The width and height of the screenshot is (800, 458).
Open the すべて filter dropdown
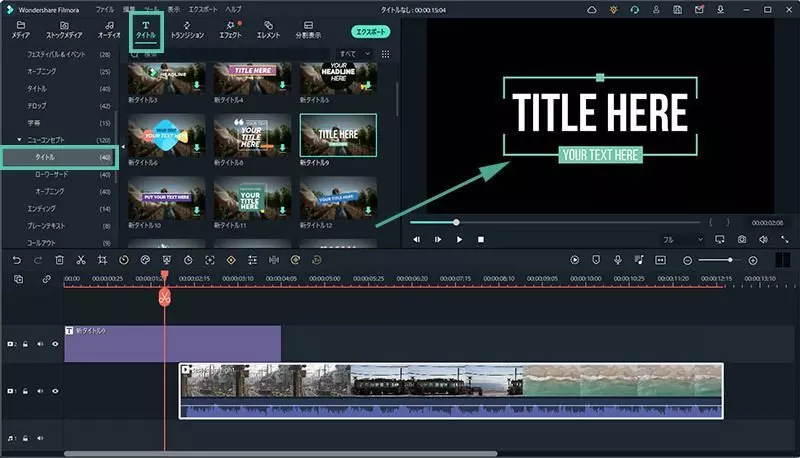(354, 54)
